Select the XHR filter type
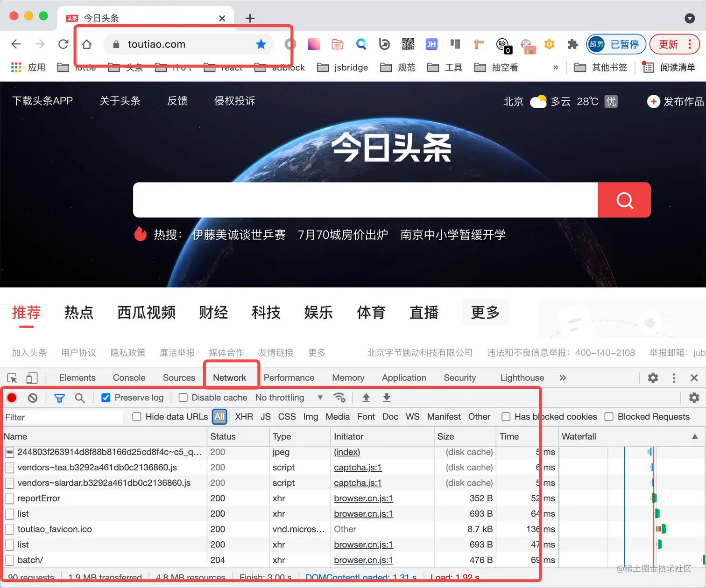The height and width of the screenshot is (588, 706). click(x=244, y=417)
